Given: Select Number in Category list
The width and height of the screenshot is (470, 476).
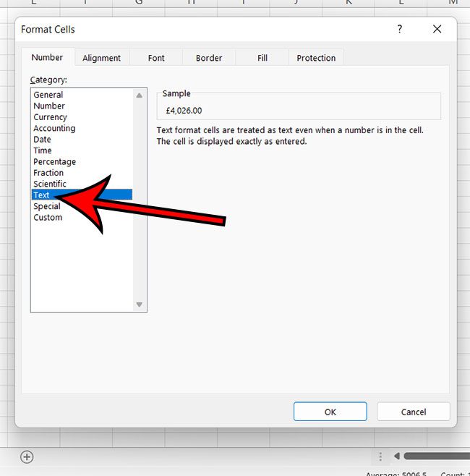Looking at the screenshot, I should coord(49,106).
